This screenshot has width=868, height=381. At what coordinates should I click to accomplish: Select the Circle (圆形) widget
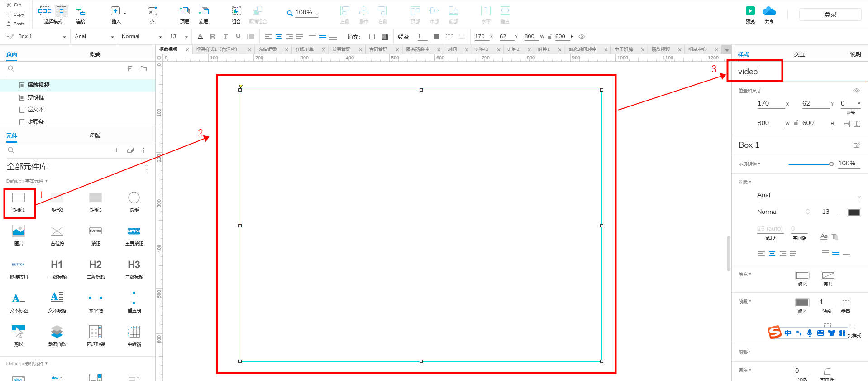[134, 198]
